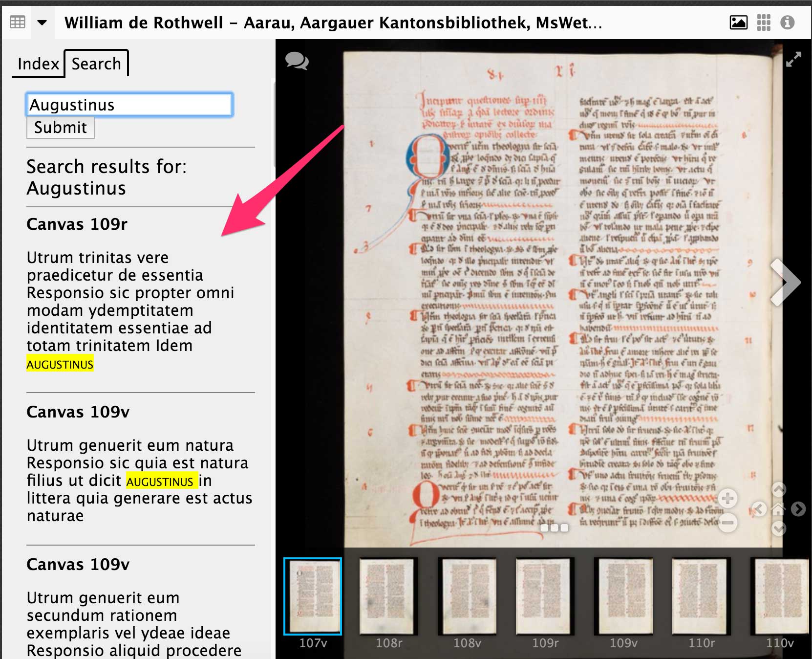Switch to thumbnail gallery grid view
The width and height of the screenshot is (812, 659).
click(764, 22)
